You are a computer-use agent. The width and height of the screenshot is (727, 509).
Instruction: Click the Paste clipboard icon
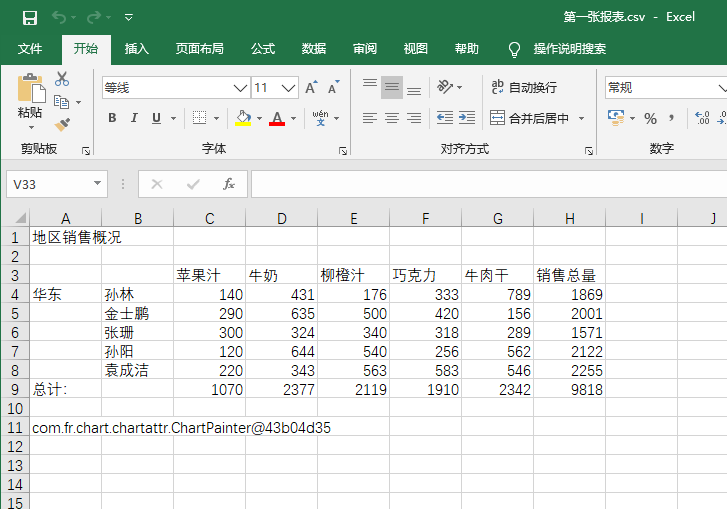coord(31,88)
